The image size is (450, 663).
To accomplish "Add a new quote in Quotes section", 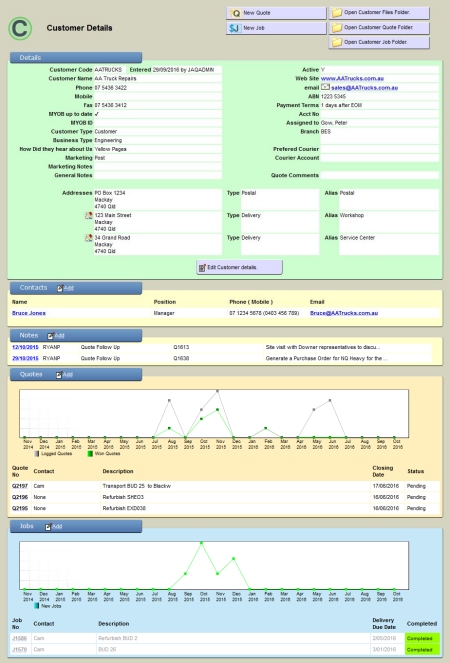I will pos(65,375).
